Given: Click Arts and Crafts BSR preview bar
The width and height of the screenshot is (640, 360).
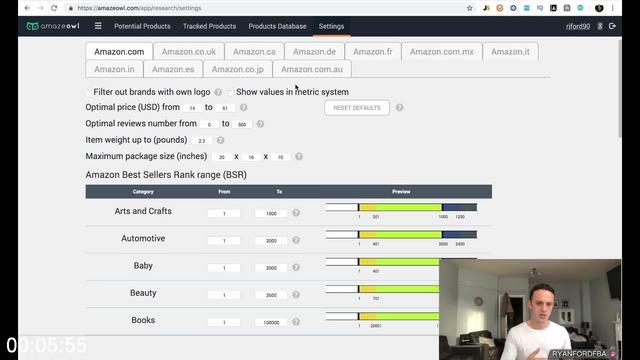Looking at the screenshot, I should [x=401, y=207].
